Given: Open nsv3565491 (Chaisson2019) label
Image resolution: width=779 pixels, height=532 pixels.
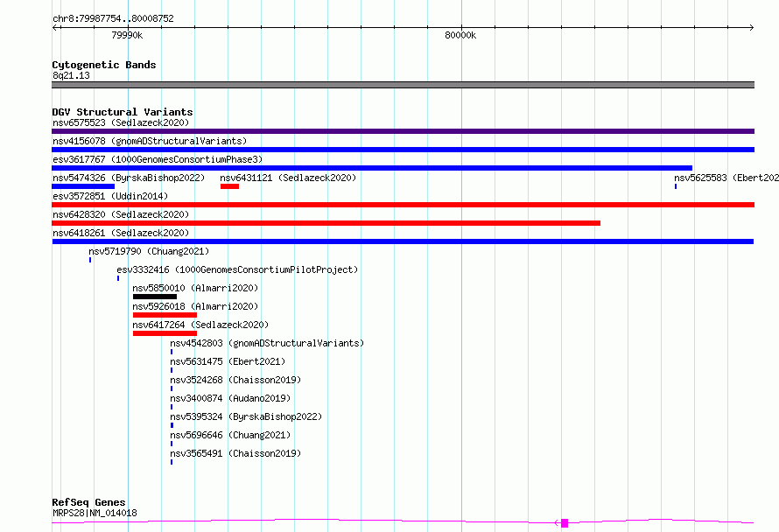Looking at the screenshot, I should point(235,453).
